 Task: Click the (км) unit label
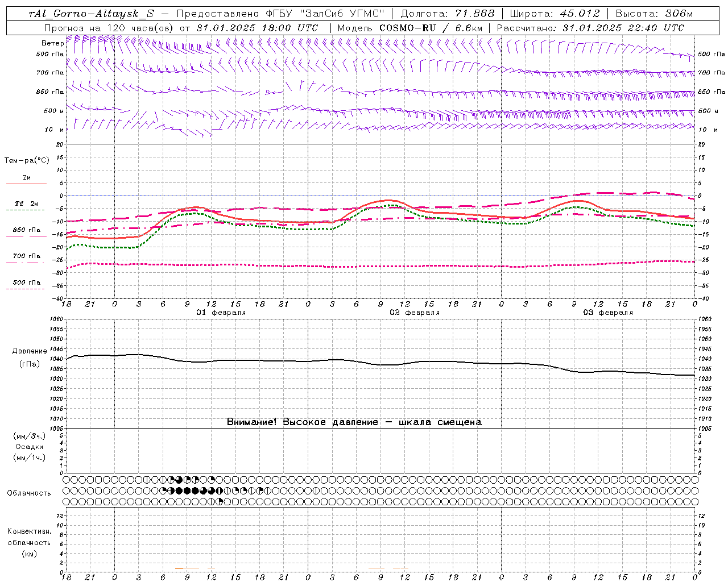coord(29,554)
